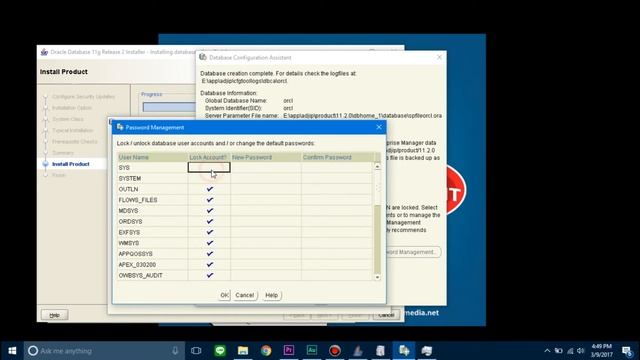640x360 pixels.
Task: Click Confirm Password field for SYS
Action: point(337,167)
